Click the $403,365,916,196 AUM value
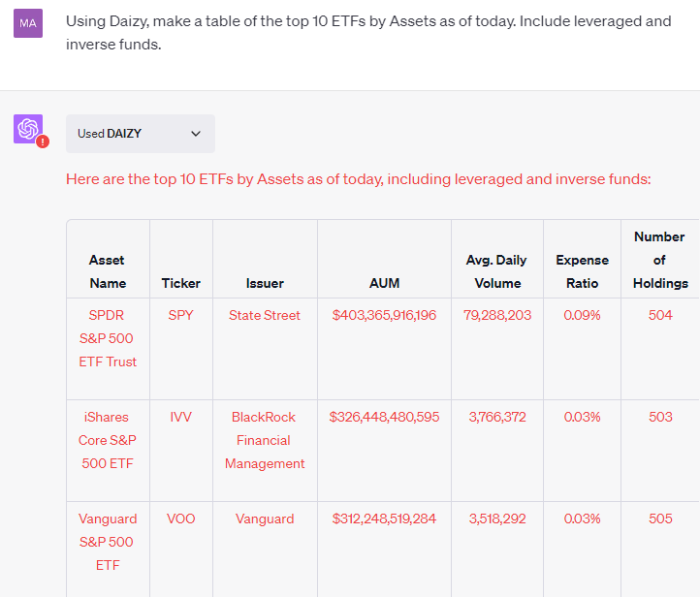This screenshot has height=597, width=700. tap(384, 315)
